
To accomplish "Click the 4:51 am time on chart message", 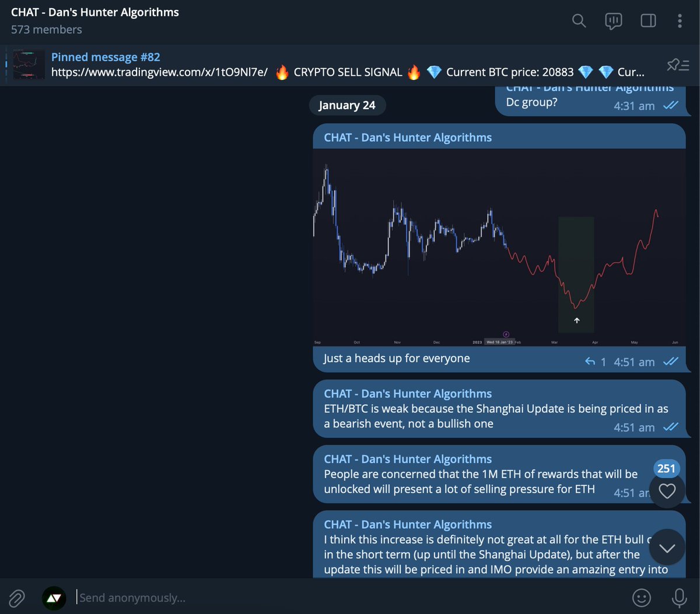I will 634,362.
